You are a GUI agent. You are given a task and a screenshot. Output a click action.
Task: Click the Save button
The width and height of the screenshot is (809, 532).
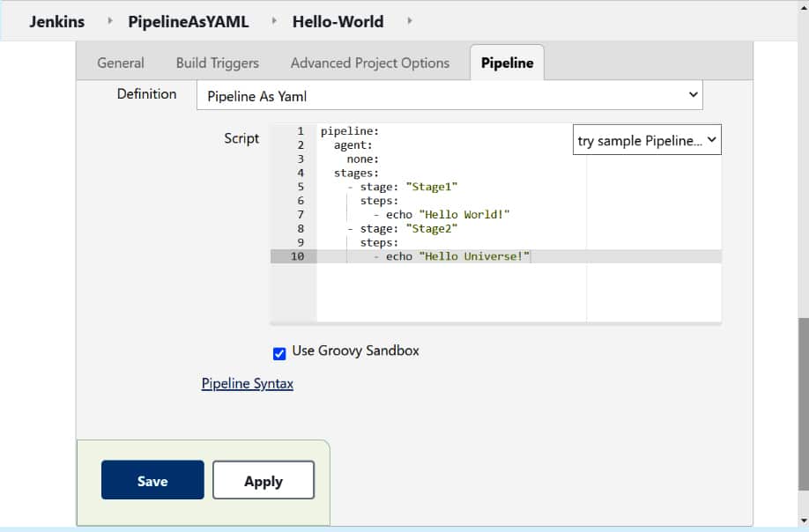click(152, 480)
